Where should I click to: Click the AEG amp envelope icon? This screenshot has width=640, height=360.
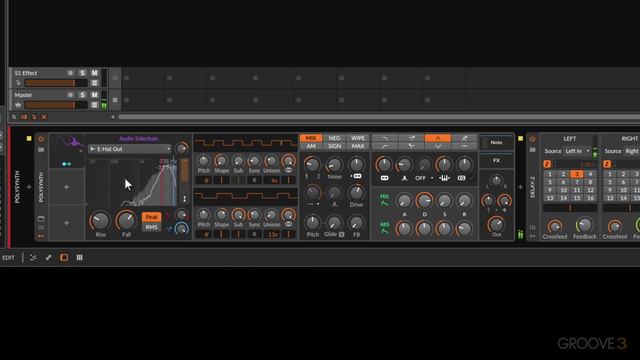(x=384, y=228)
